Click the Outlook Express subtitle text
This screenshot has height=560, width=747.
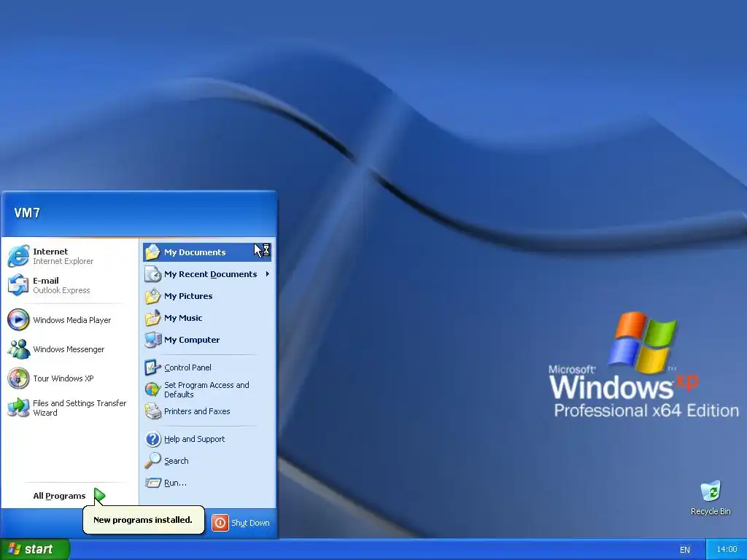[61, 290]
